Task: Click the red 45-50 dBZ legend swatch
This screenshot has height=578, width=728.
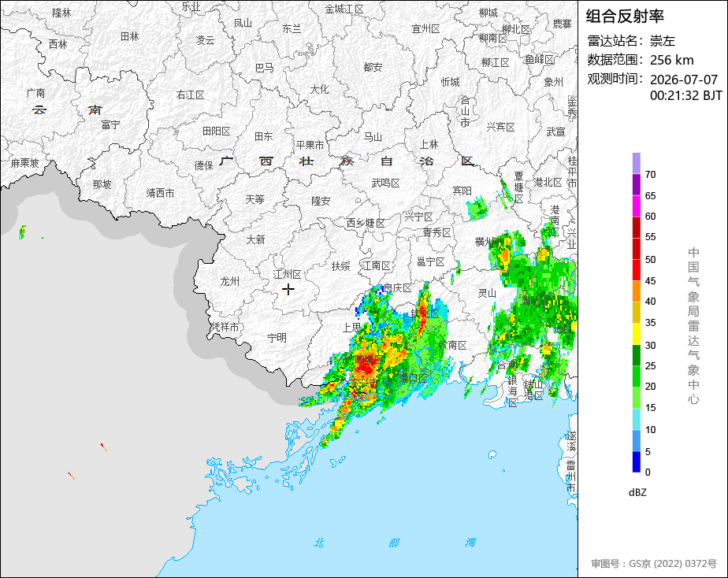Action: click(x=637, y=270)
